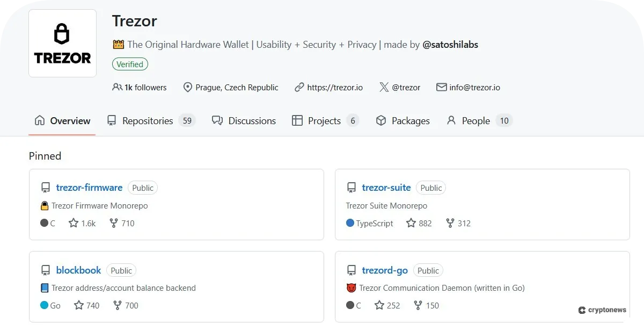The height and width of the screenshot is (330, 644).
Task: Click the TypeScript blue language dot
Action: pos(350,223)
